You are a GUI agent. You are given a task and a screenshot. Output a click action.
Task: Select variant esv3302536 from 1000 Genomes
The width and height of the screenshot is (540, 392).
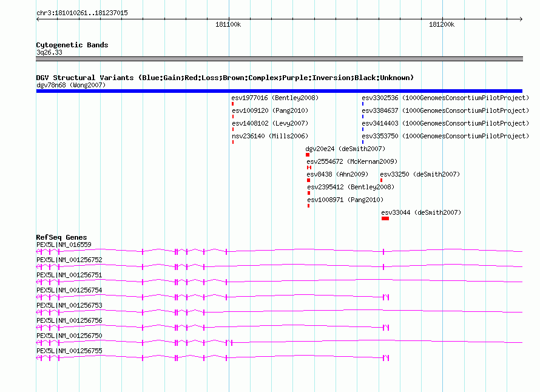445,98
